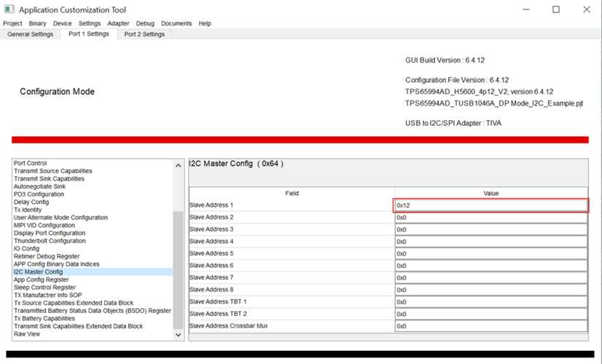The height and width of the screenshot is (364, 602).
Task: Click register list scroll down arrow
Action: click(178, 334)
